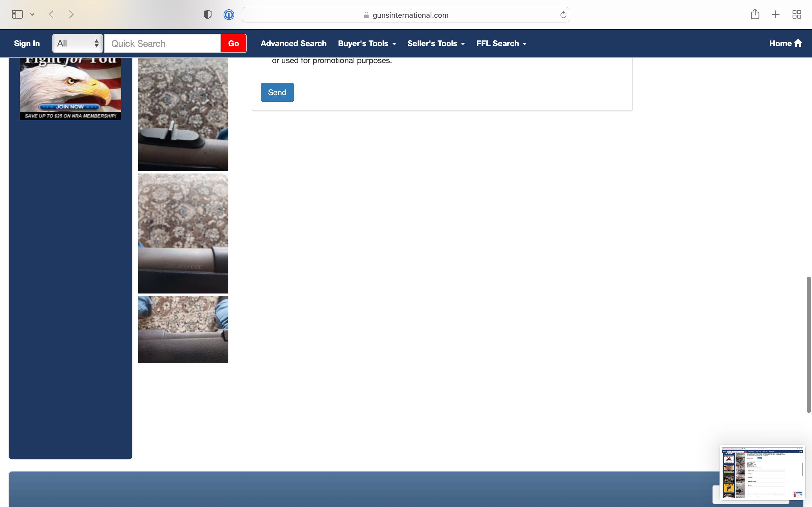Click the Safari sidebar toggle icon
Screen dimensions: 812x507
tap(17, 14)
